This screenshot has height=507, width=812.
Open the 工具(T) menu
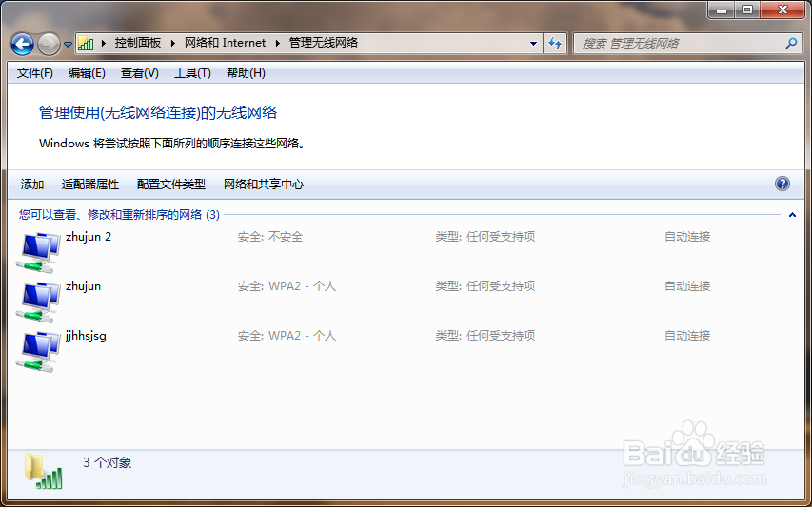[x=192, y=73]
